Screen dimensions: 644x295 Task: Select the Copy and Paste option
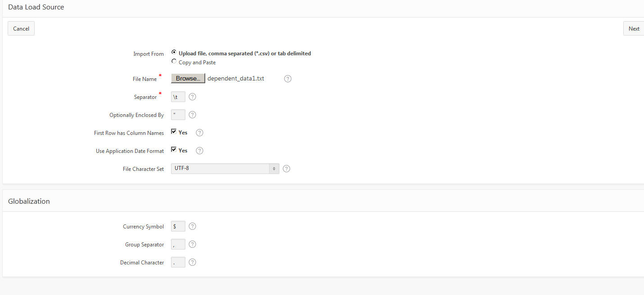(x=174, y=62)
